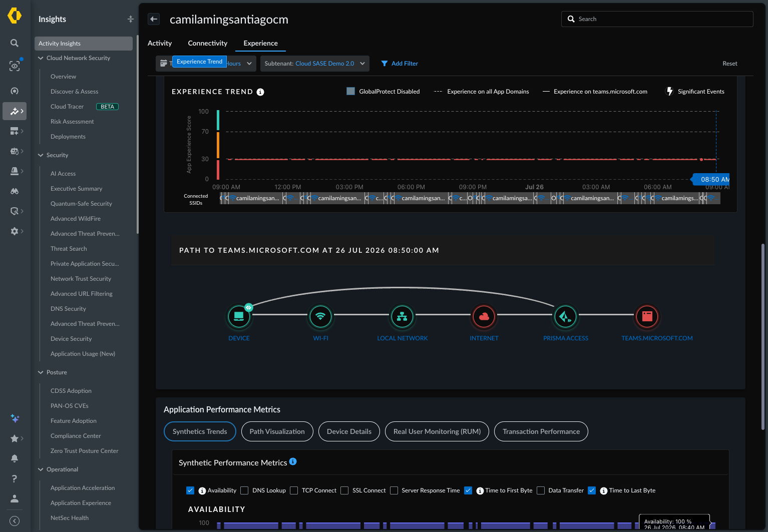Click the Reset link
The height and width of the screenshot is (532, 768).
point(729,64)
